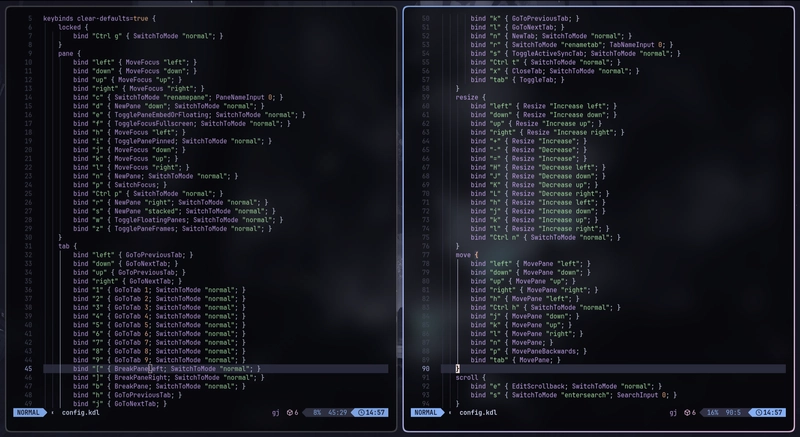
Task: Click line number 90 in right gutter
Action: 425,369
